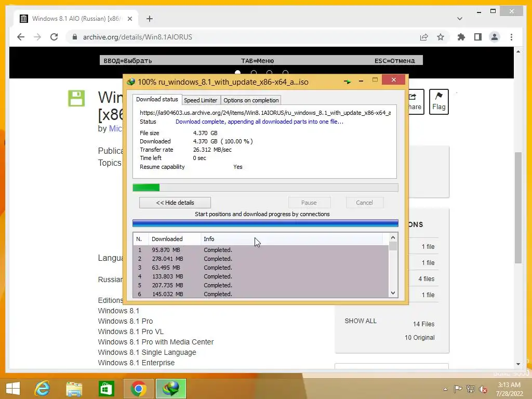Click the first carousel dot indicator
Viewport: 532px width, 399px height.
click(237, 72)
